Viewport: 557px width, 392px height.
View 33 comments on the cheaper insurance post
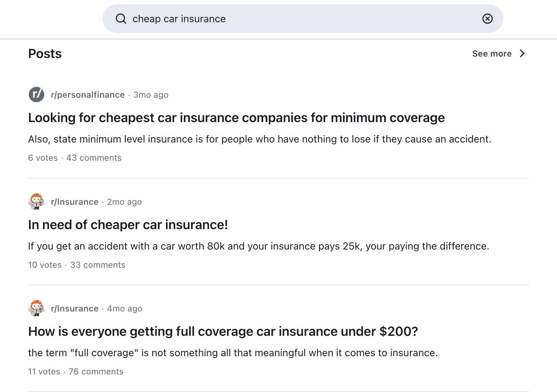[x=97, y=265]
